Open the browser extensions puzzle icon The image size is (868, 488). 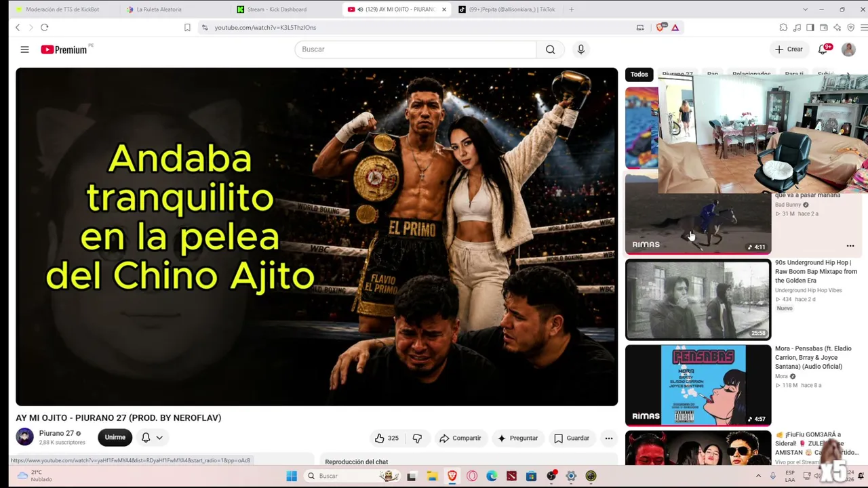[x=783, y=27]
